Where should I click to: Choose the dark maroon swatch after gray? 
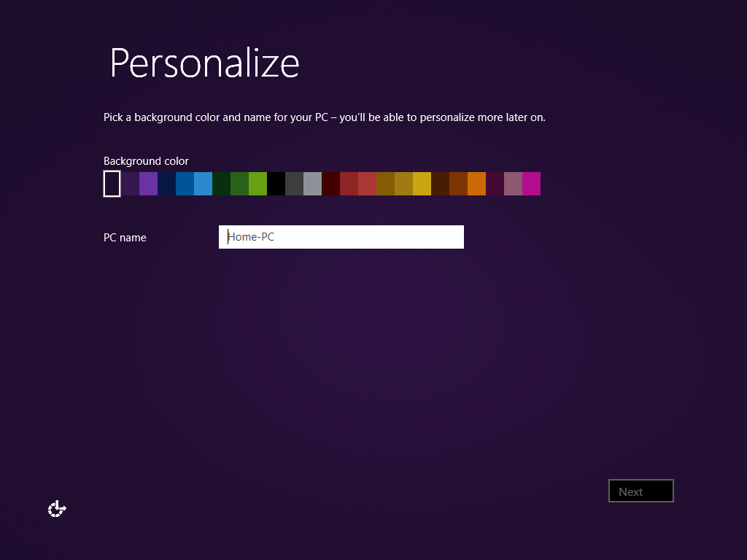click(331, 184)
